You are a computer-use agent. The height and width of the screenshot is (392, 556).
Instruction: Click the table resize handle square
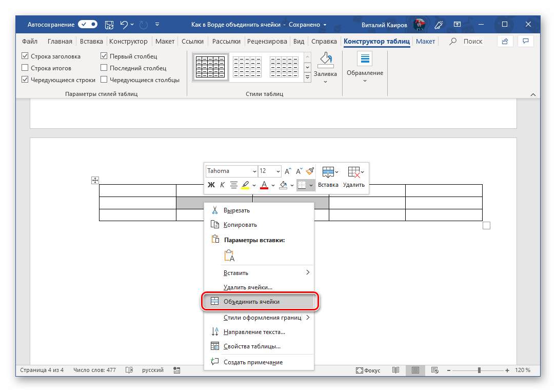[486, 226]
